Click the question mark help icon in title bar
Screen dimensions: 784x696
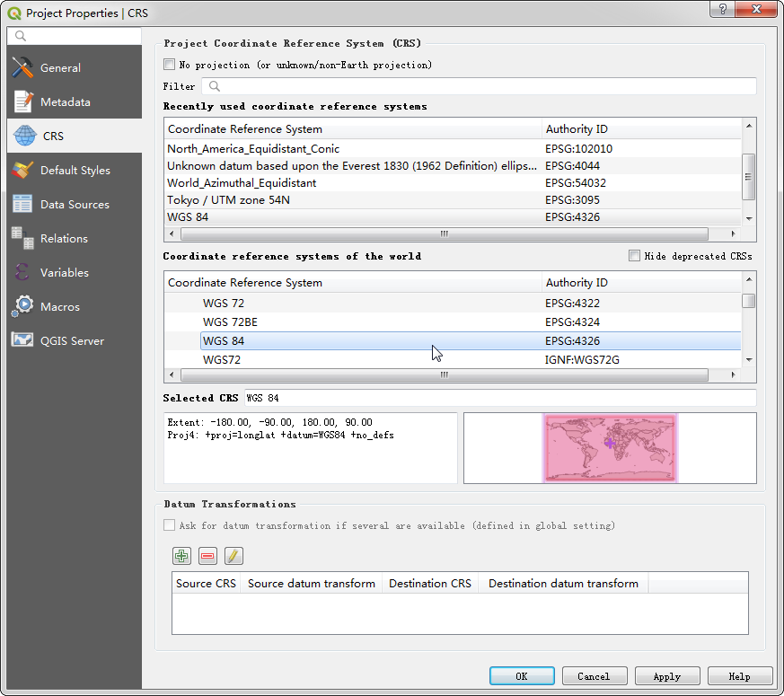(723, 8)
